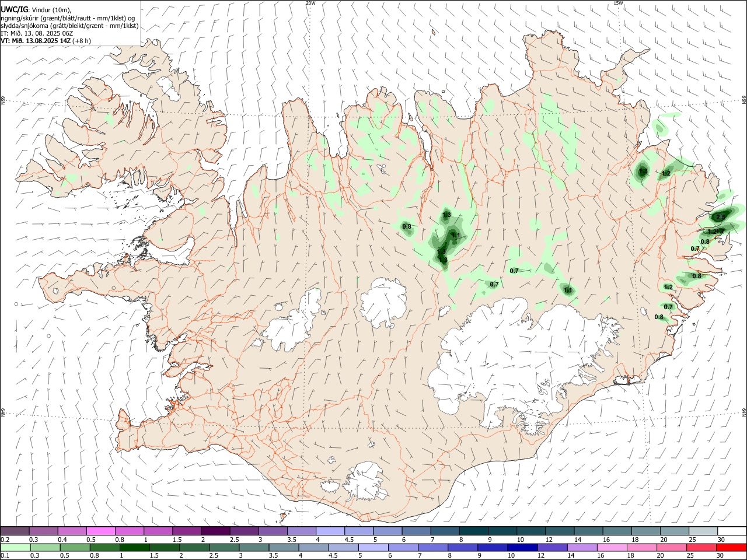Click the 'slydda/snjókoma' legend description line

point(69,26)
